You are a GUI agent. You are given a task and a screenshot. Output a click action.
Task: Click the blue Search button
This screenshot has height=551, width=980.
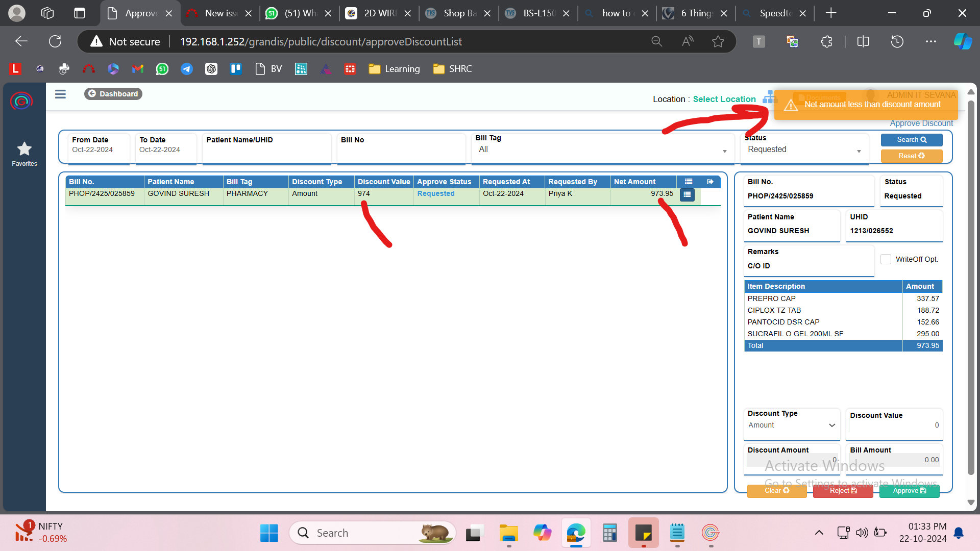click(911, 140)
